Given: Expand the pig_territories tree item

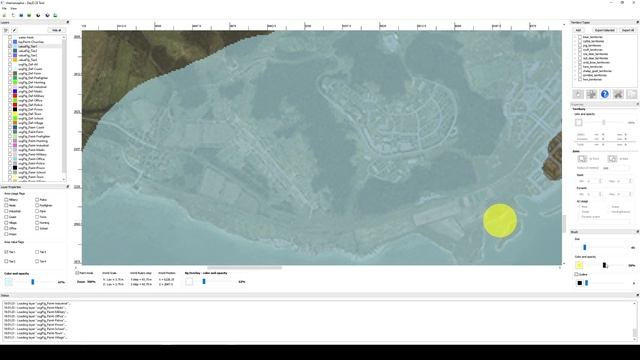Looking at the screenshot, I should pos(575,45).
